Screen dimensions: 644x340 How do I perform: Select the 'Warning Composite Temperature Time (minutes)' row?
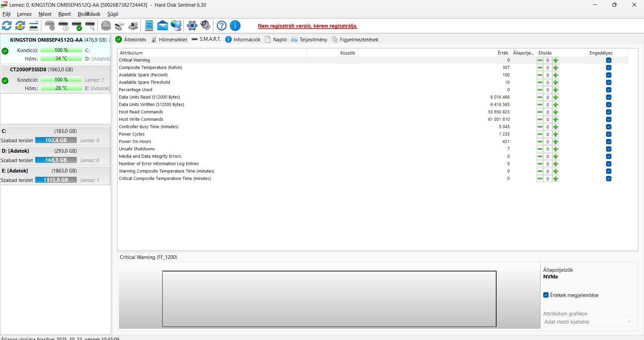373,171
